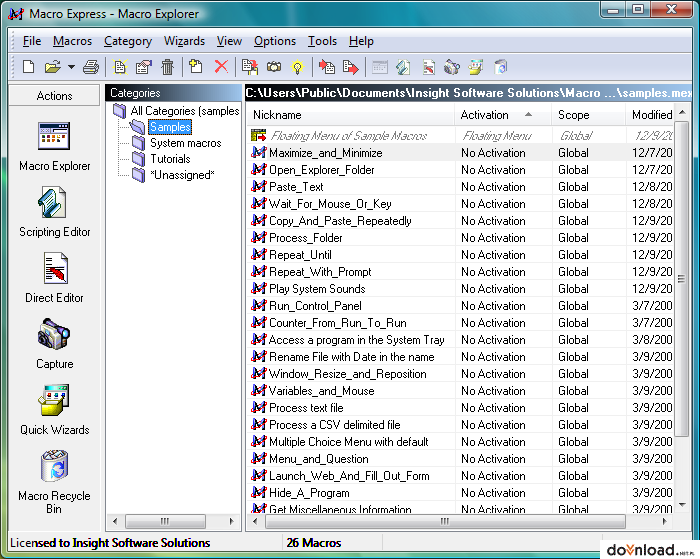Select the Launch_Web_And_Fill_Out_Form macro
The height and width of the screenshot is (559, 700).
click(x=462, y=476)
